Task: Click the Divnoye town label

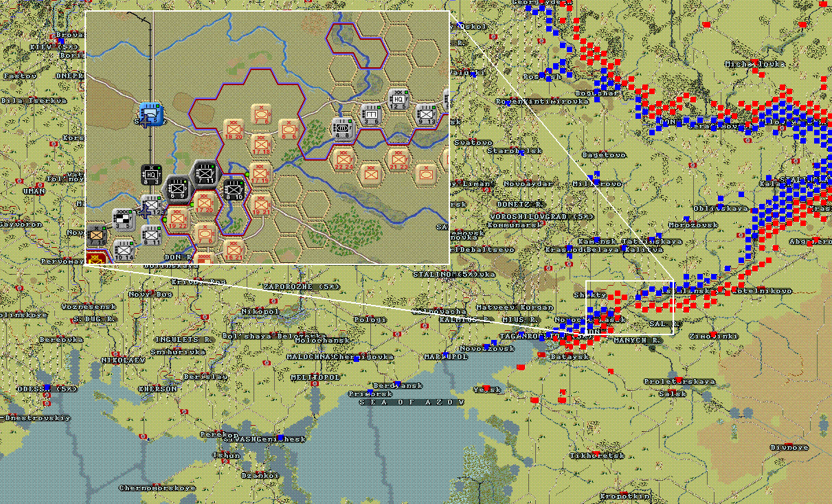Action: [789, 447]
